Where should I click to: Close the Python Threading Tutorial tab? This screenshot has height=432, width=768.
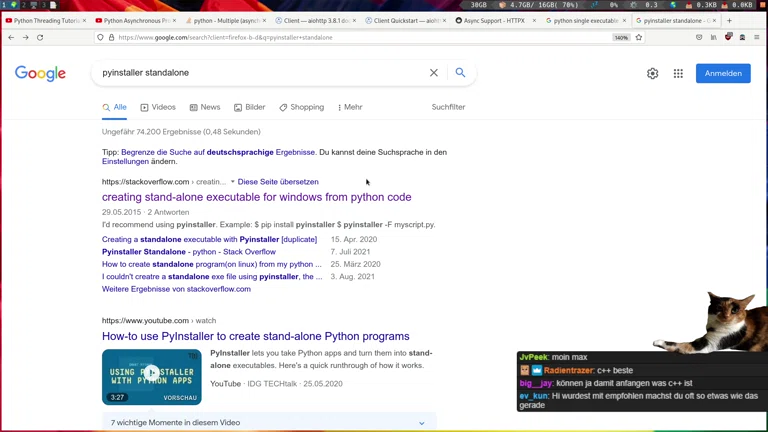pos(84,21)
